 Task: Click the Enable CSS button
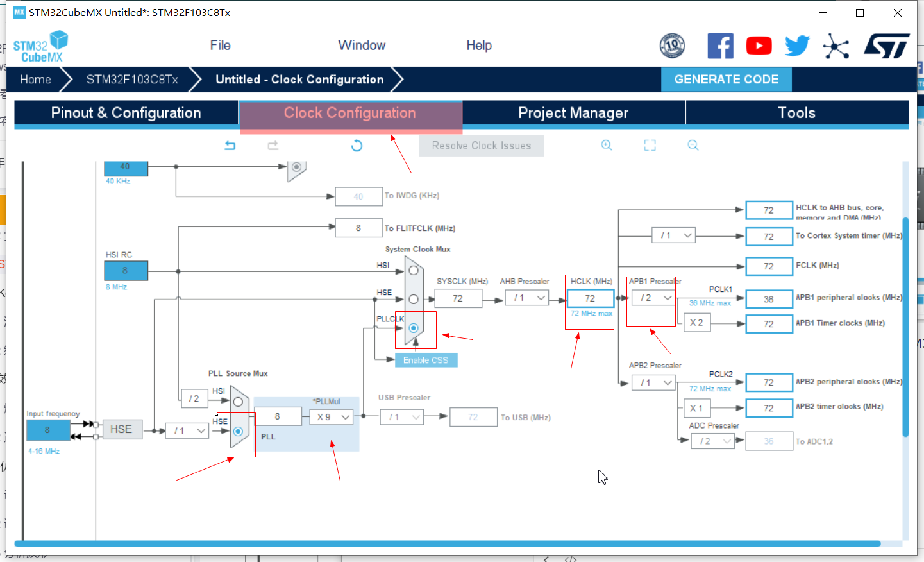426,360
